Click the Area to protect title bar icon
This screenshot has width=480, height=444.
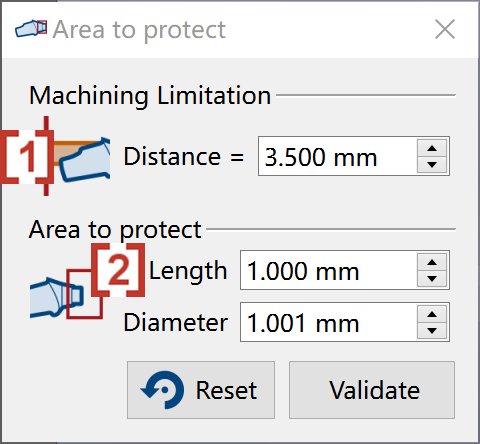(31, 28)
